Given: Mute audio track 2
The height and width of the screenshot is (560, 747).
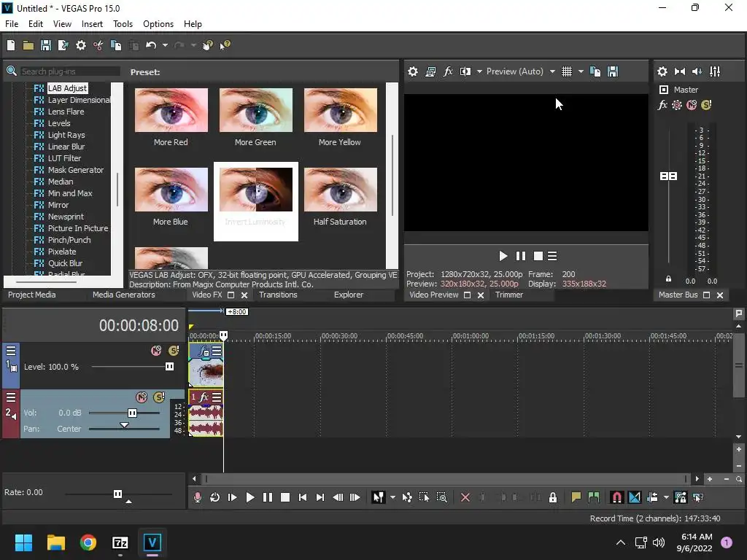Looking at the screenshot, I should point(142,397).
